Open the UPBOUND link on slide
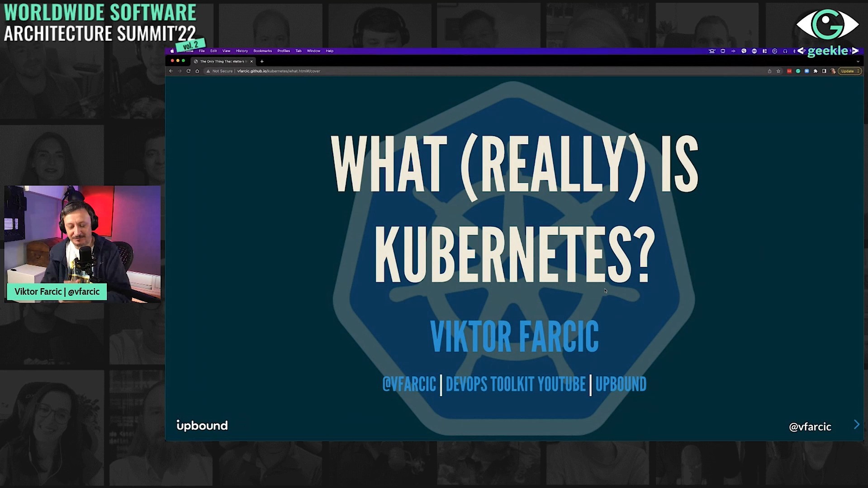This screenshot has width=868, height=488. click(621, 384)
